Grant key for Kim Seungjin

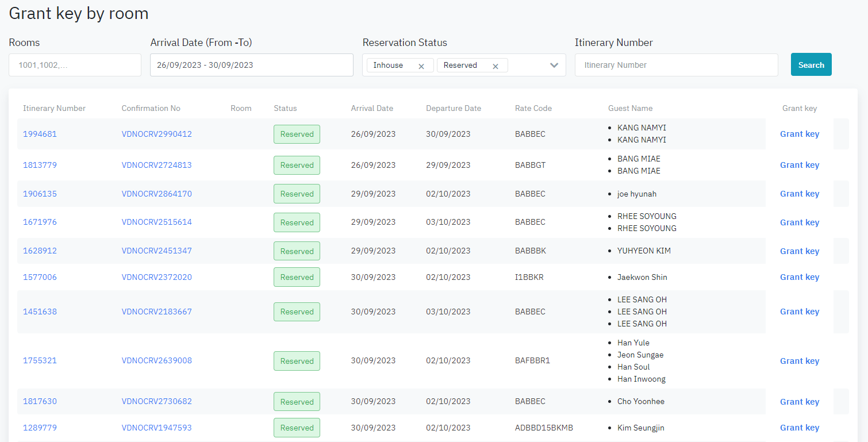(x=799, y=428)
